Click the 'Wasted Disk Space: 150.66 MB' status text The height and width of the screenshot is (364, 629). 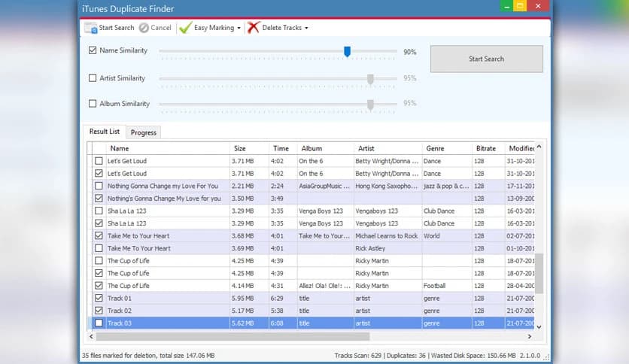pyautogui.click(x=473, y=356)
